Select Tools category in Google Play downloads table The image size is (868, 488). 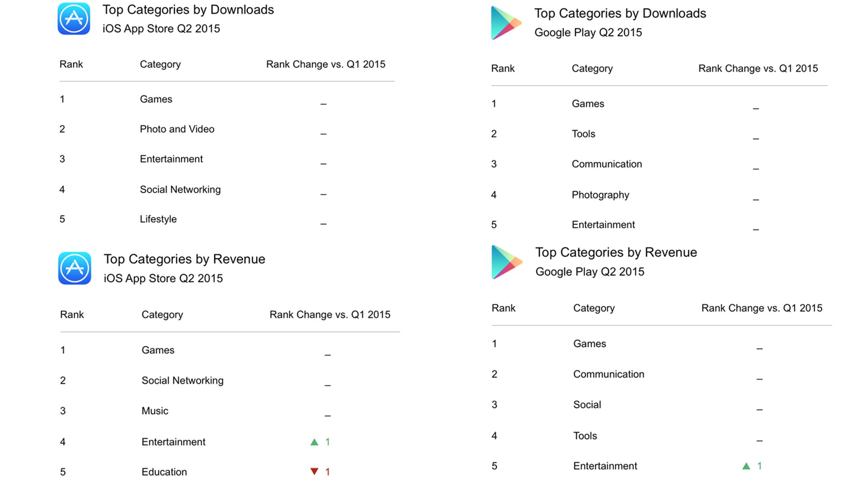(x=583, y=134)
